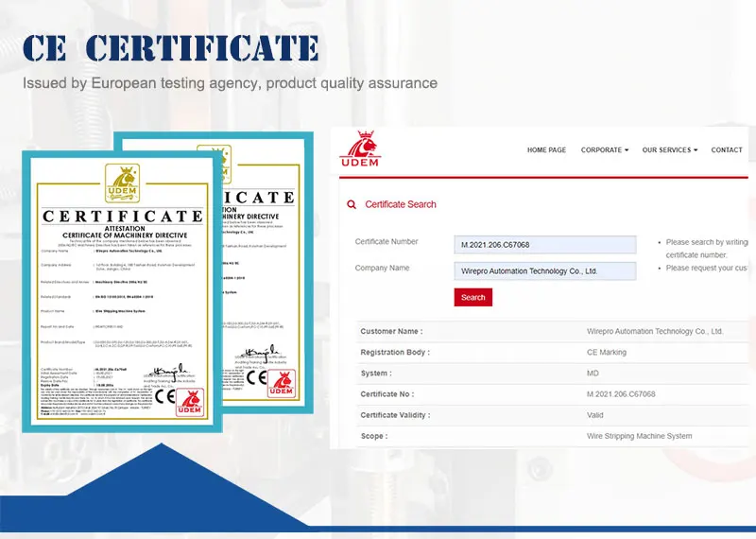
Task: Click the System value MD
Action: pyautogui.click(x=593, y=374)
